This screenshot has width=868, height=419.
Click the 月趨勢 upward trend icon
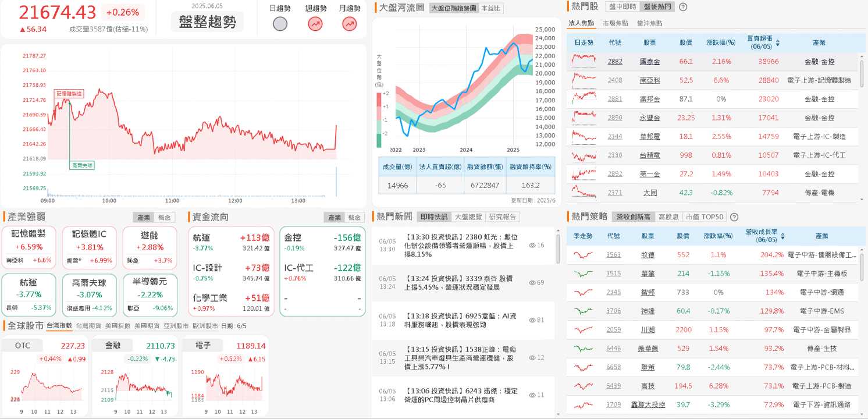(350, 24)
